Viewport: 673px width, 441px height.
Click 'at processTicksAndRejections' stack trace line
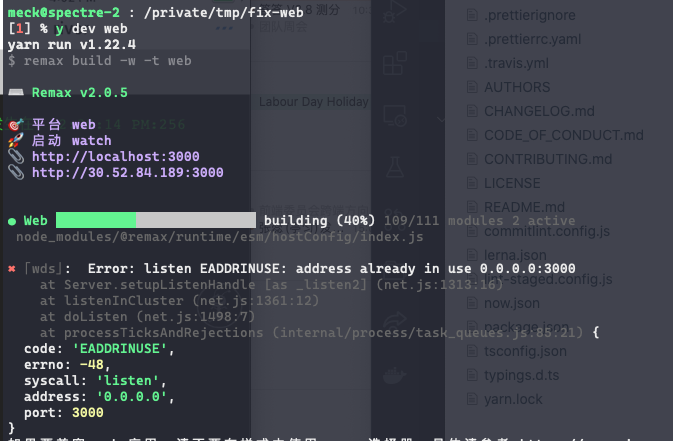(x=311, y=333)
